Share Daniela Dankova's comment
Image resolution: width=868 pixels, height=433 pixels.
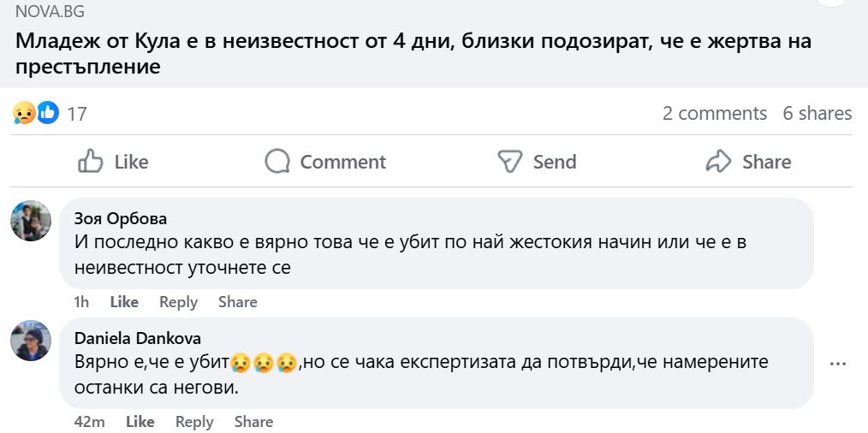point(253,422)
